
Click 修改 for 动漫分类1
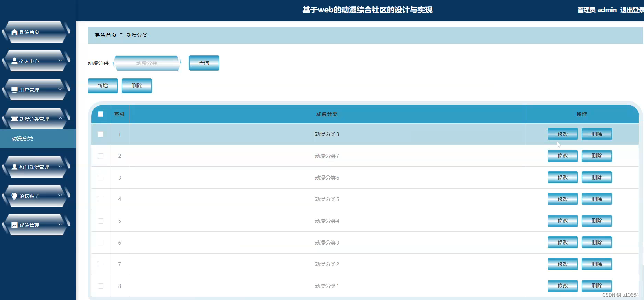coord(563,286)
